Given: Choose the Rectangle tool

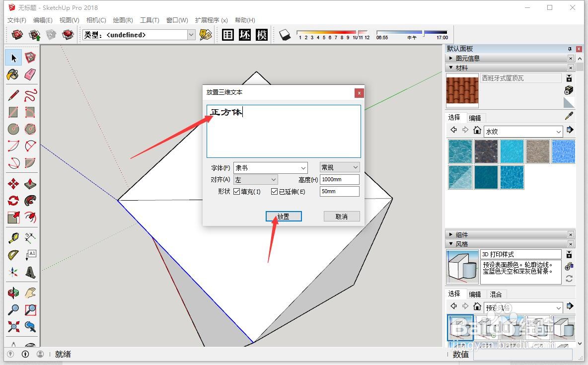Looking at the screenshot, I should (13, 111).
